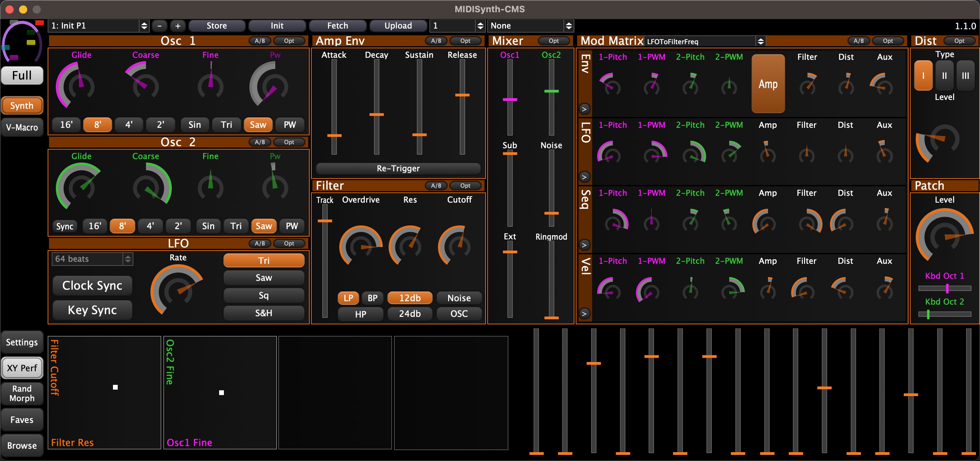Click the Osc 1 Glide knob
Viewport: 980px width, 461px height.
click(81, 86)
